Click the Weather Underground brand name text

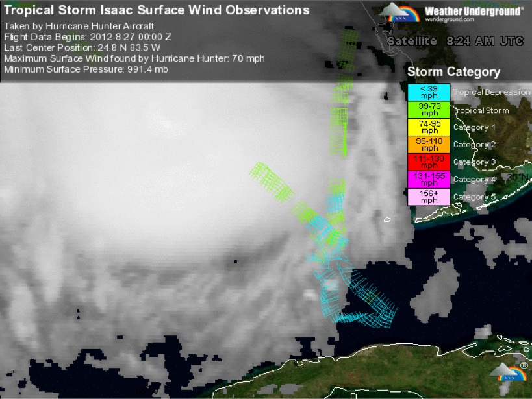[x=474, y=11]
